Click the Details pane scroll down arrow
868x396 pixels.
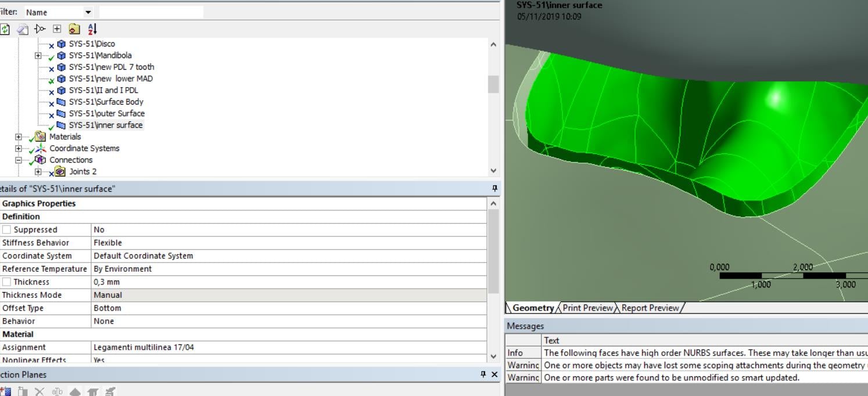click(493, 357)
